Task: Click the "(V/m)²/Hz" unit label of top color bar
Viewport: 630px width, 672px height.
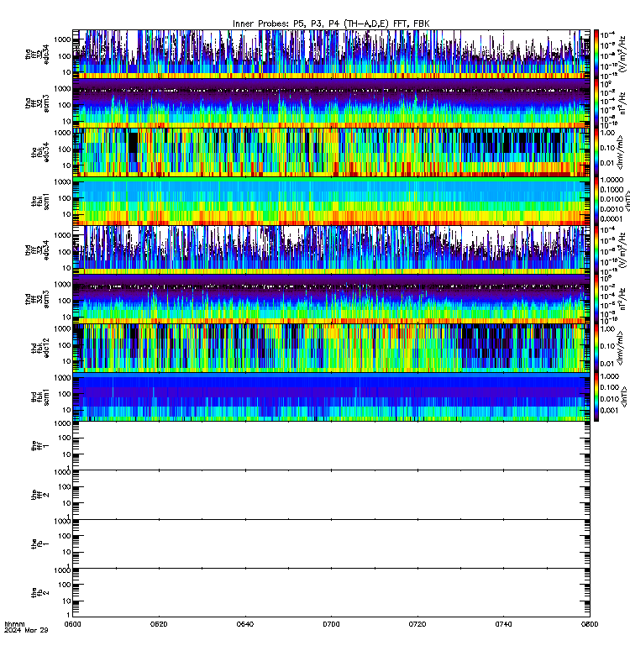Action: click(622, 54)
